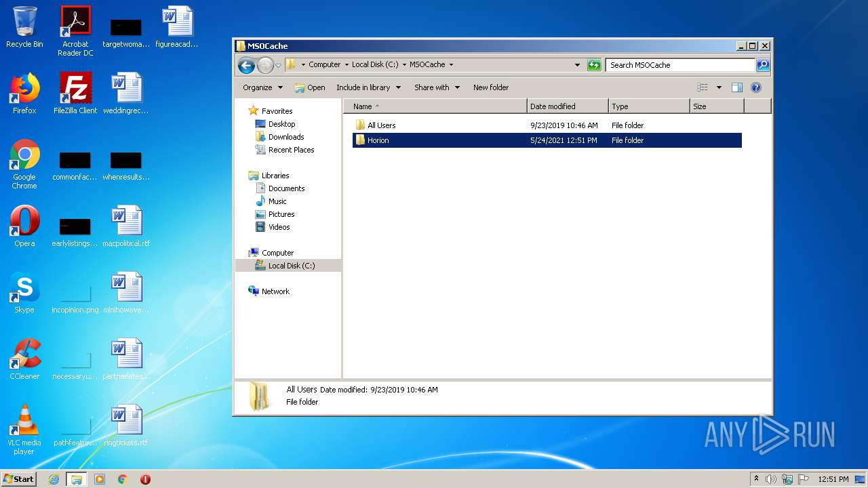Select the FileZilla Client desktop icon
The image size is (868, 488).
(75, 94)
